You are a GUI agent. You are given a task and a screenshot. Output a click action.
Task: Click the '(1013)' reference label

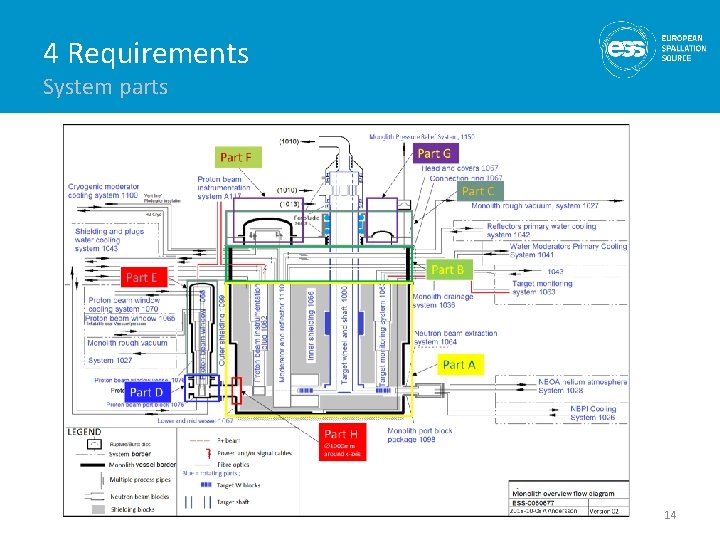pos(290,203)
